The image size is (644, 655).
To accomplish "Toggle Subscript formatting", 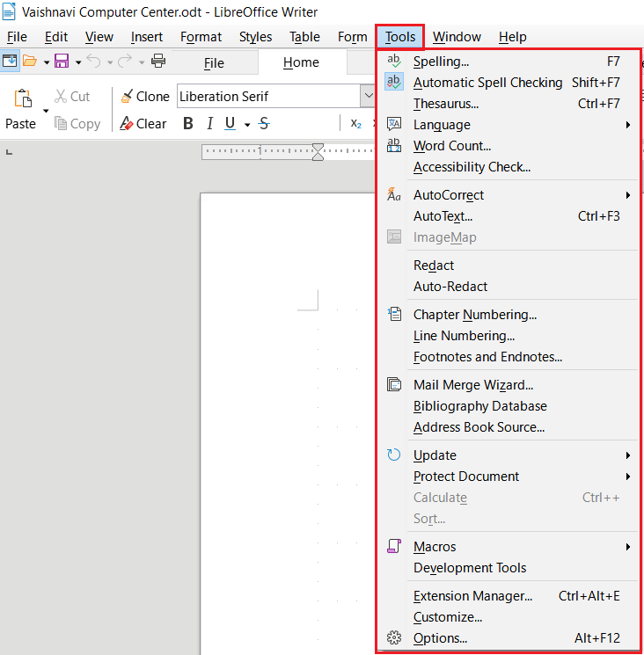I will click(355, 124).
